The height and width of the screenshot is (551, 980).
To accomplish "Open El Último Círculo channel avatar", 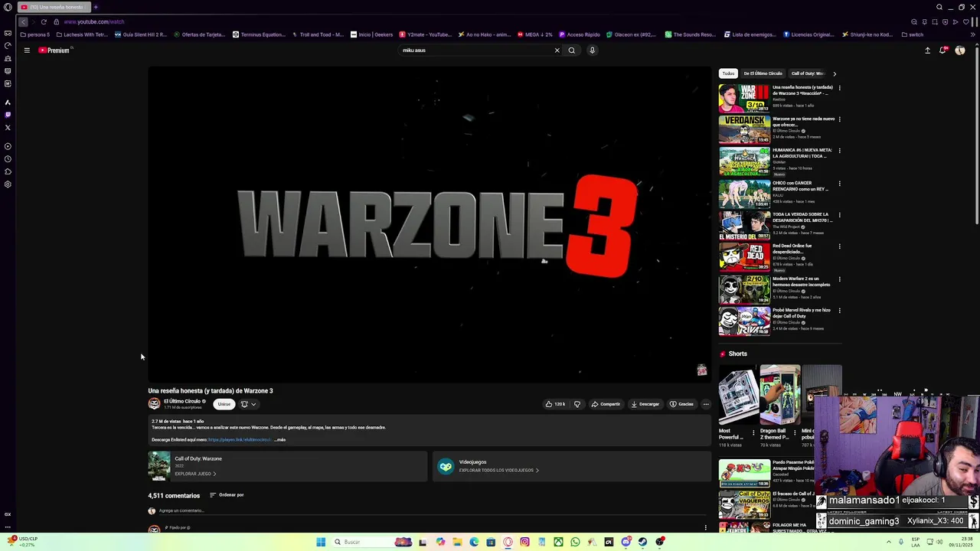I will click(154, 404).
